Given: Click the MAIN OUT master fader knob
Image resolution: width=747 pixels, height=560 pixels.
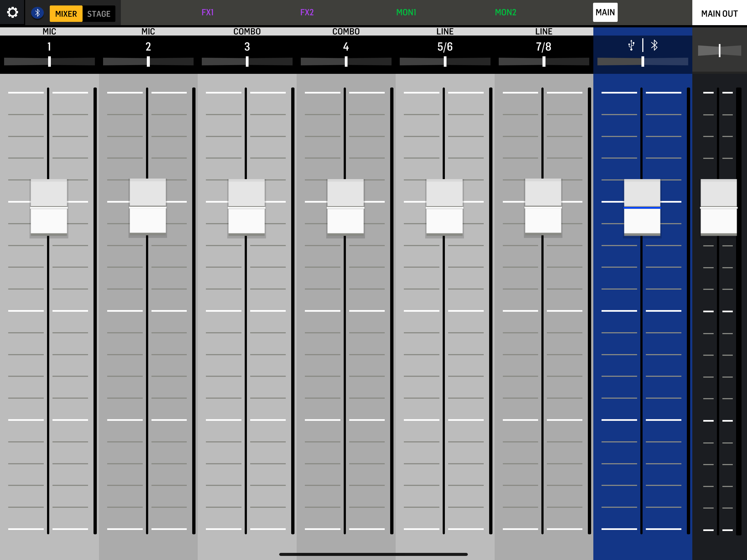Looking at the screenshot, I should tap(718, 207).
